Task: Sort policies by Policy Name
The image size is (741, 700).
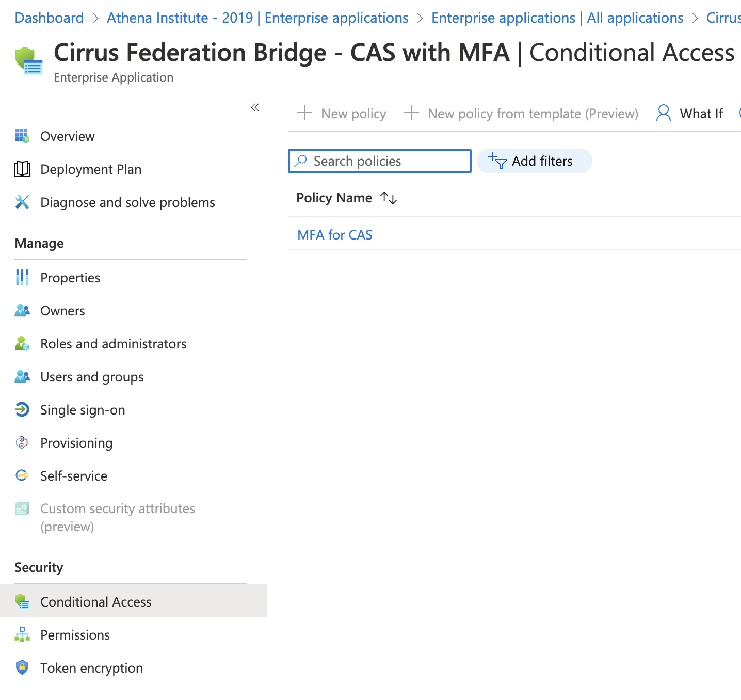Action: pos(389,198)
